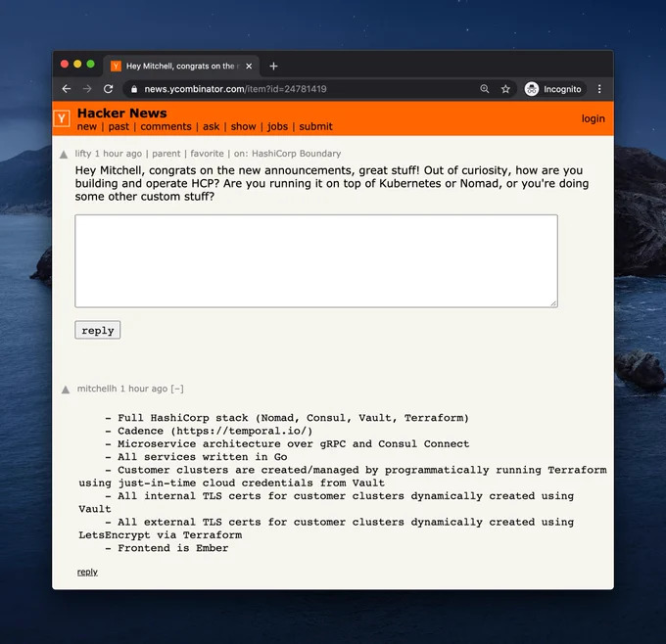
Task: Click the login link
Action: (593, 118)
